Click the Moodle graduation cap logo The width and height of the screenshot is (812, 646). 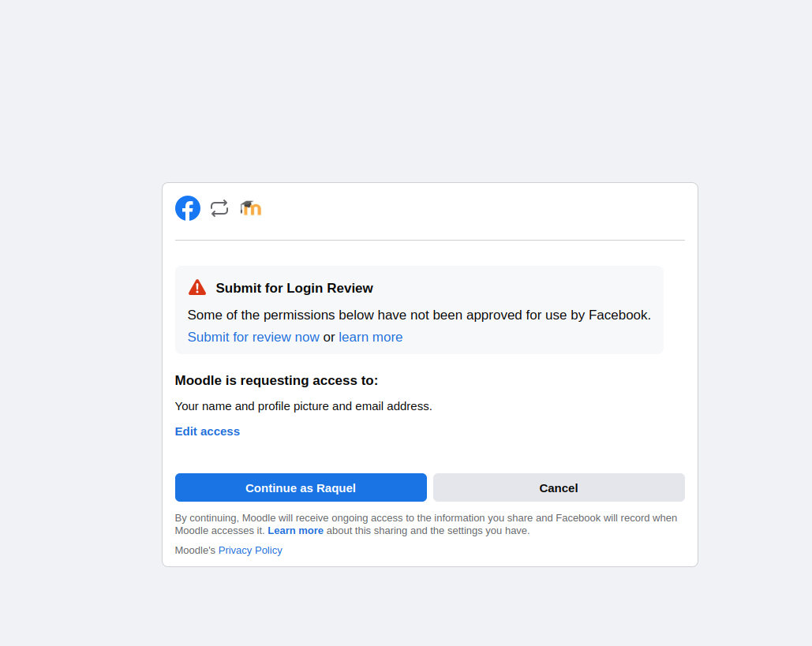pyautogui.click(x=251, y=208)
